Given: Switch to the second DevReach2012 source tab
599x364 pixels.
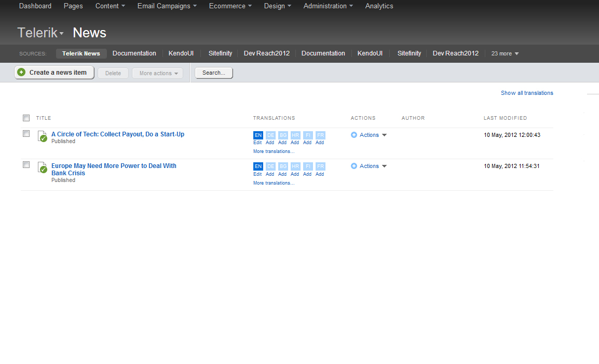Looking at the screenshot, I should (x=455, y=53).
